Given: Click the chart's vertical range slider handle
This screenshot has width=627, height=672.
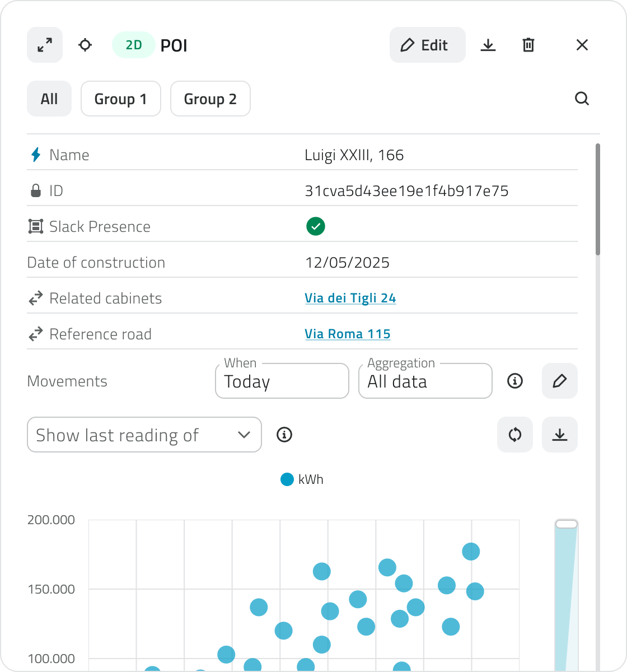Looking at the screenshot, I should [566, 524].
